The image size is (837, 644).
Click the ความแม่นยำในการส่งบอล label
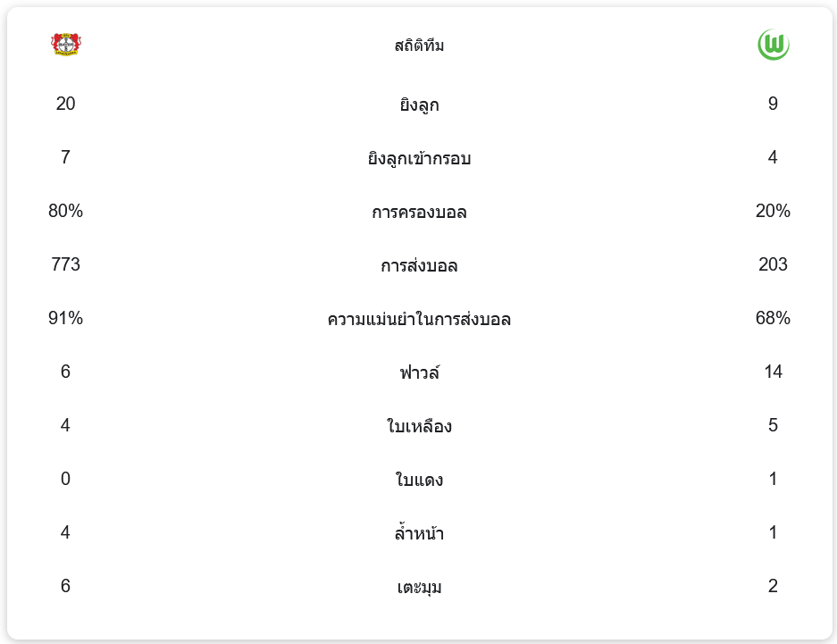point(419,320)
